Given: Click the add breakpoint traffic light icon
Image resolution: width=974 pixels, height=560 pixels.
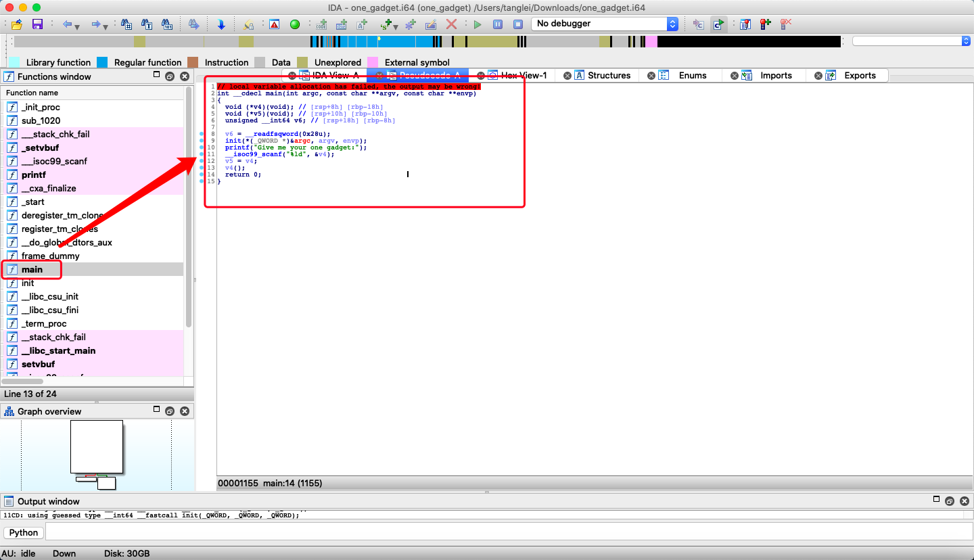Looking at the screenshot, I should [766, 24].
